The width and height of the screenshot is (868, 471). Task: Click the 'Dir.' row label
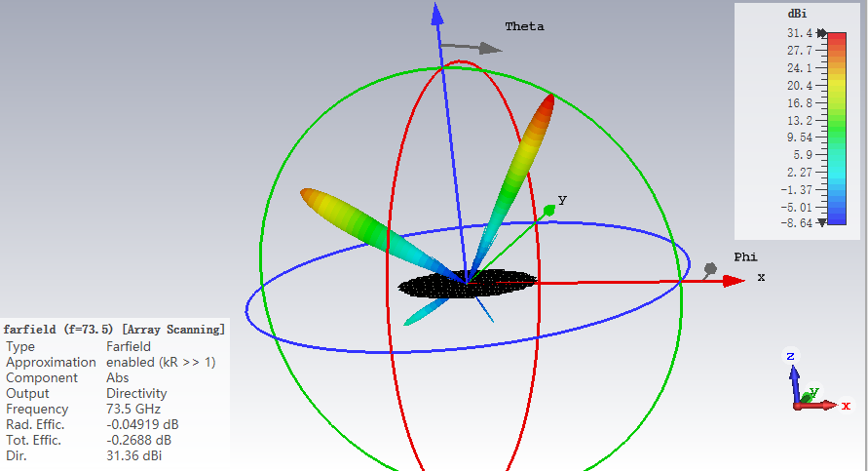coord(16,455)
